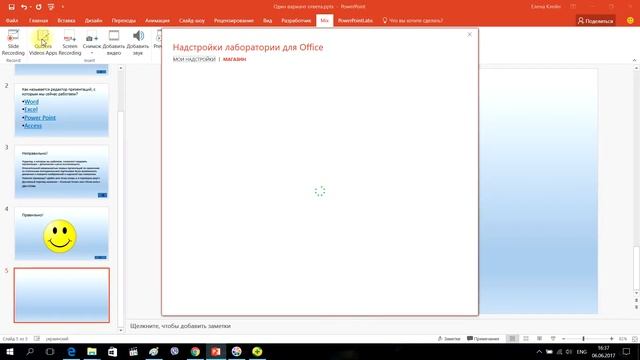Click the slide panel scrollbar up arrow
640x360 pixels.
click(120, 68)
